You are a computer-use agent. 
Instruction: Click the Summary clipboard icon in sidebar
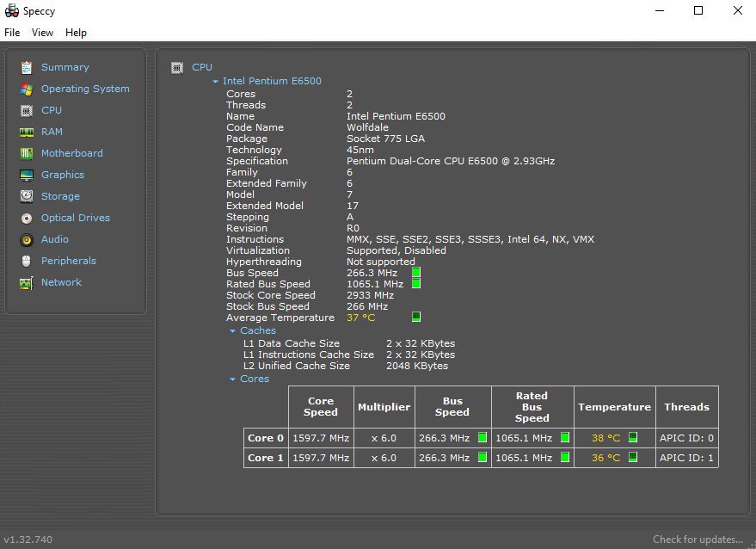27,67
